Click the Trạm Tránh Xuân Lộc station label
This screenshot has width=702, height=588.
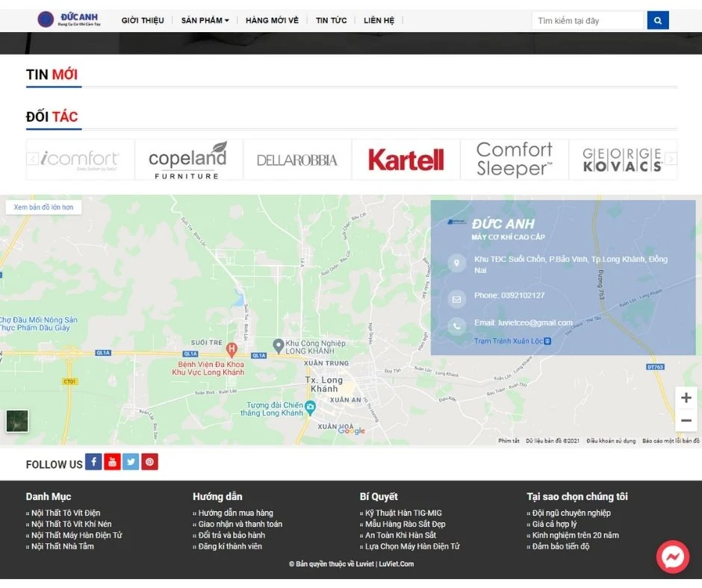point(512,341)
